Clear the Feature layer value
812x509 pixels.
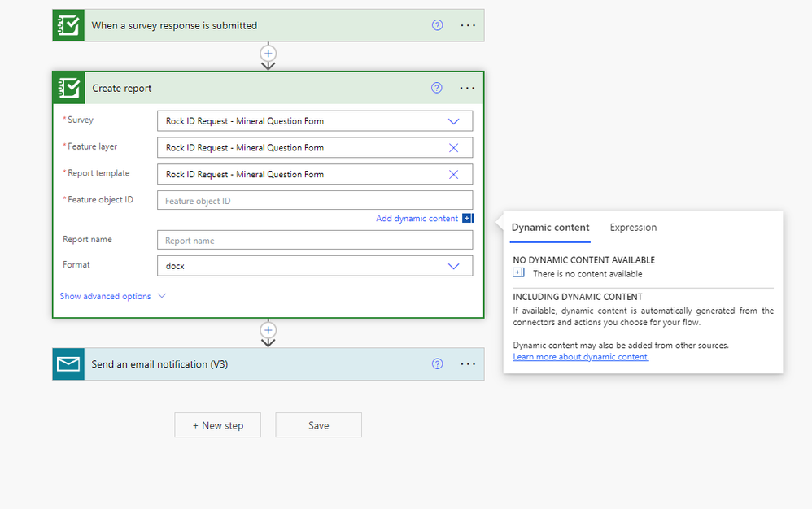point(453,148)
